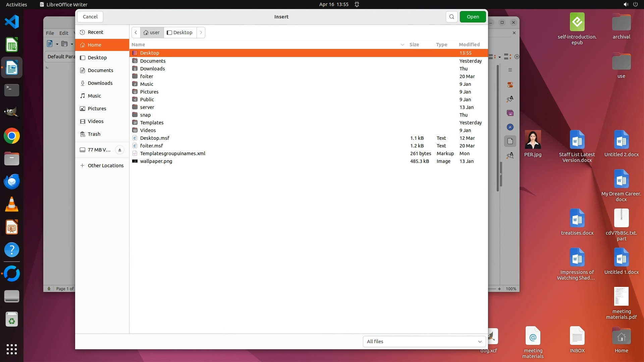Open the All files filter dropdown
The image size is (644, 362).
[x=424, y=342]
